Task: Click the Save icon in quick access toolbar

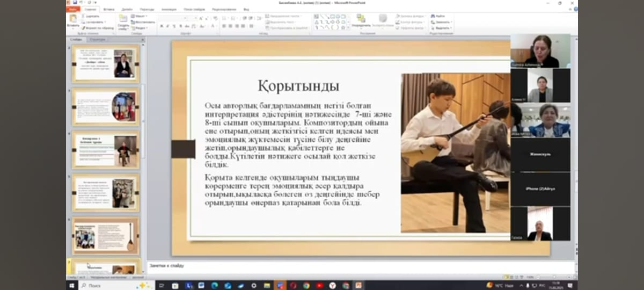Action: pyautogui.click(x=75, y=3)
